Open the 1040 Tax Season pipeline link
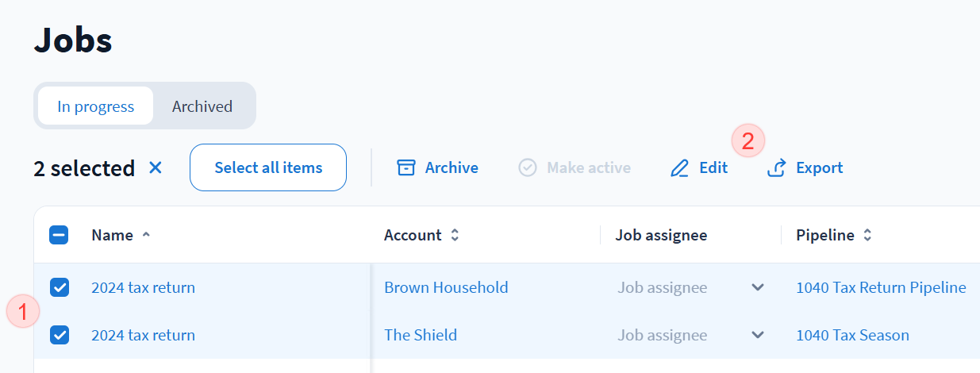The height and width of the screenshot is (373, 980). click(852, 335)
